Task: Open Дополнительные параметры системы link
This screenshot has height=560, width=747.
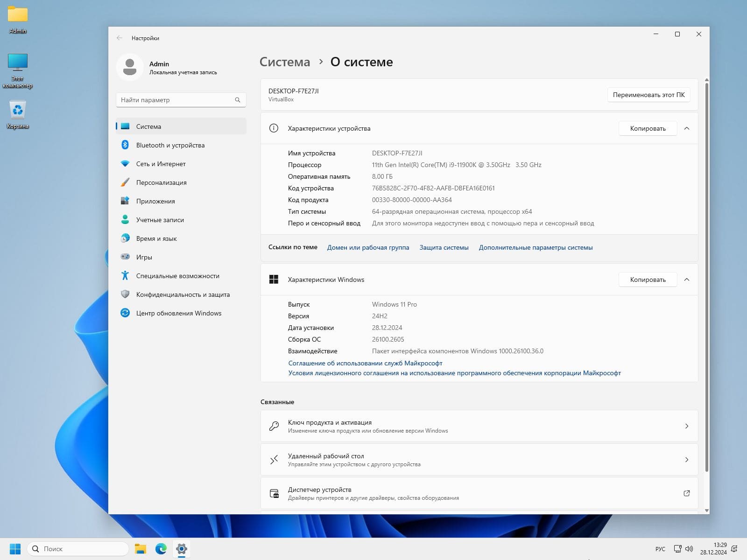Action: point(536,247)
